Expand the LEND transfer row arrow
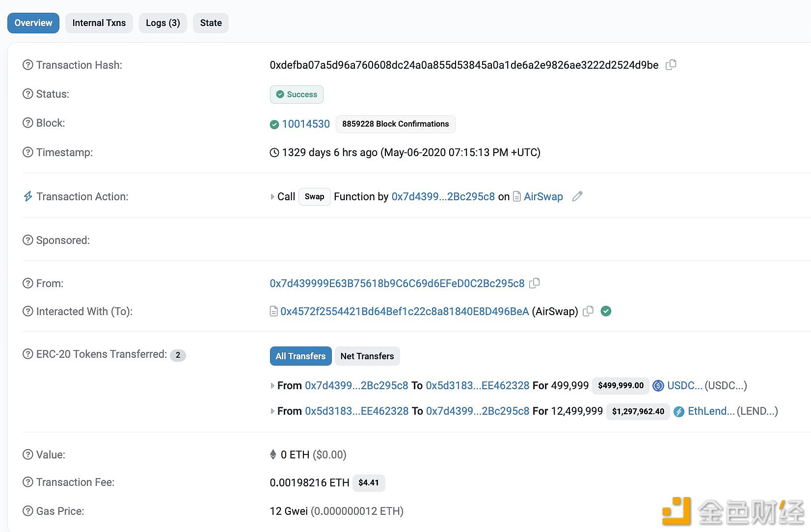This screenshot has height=532, width=811. point(272,411)
